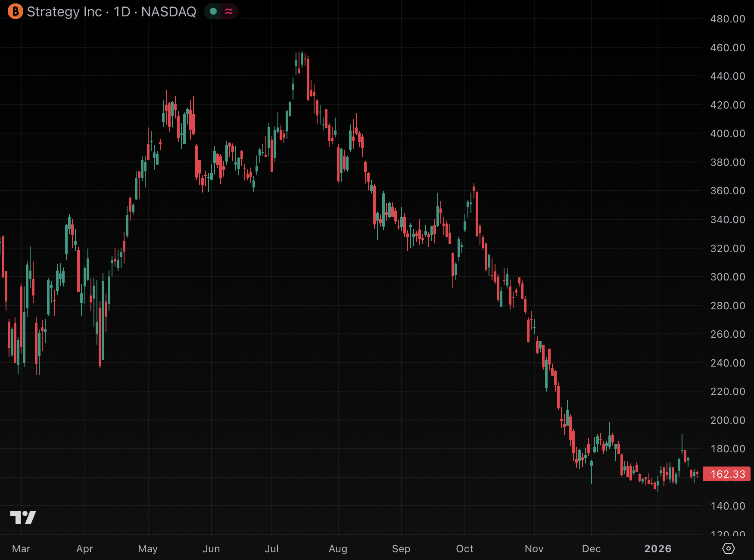Click the green market status dot
Image resolution: width=754 pixels, height=560 pixels.
(x=213, y=12)
